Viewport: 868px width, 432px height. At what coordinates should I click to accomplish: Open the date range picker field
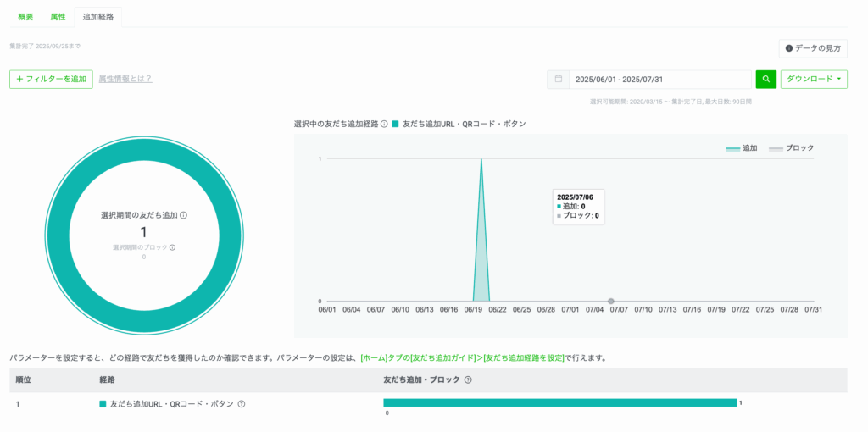point(659,79)
